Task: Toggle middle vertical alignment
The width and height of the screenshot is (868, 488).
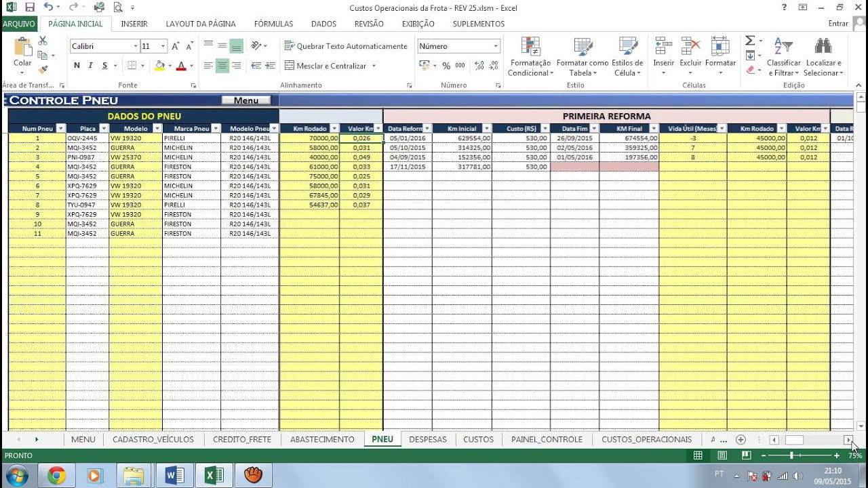Action: click(x=222, y=46)
